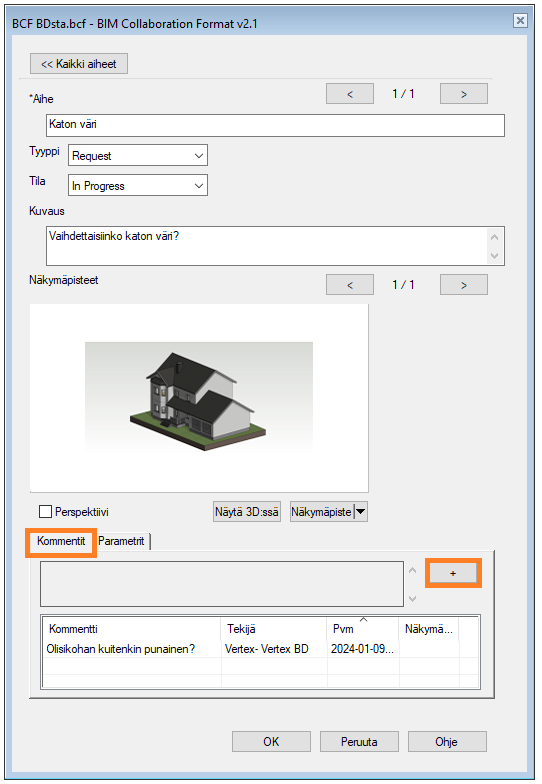Select comment 'Olisikohan kuitenkin punainen?'
Viewport: 542px width, 784px height.
[120, 649]
